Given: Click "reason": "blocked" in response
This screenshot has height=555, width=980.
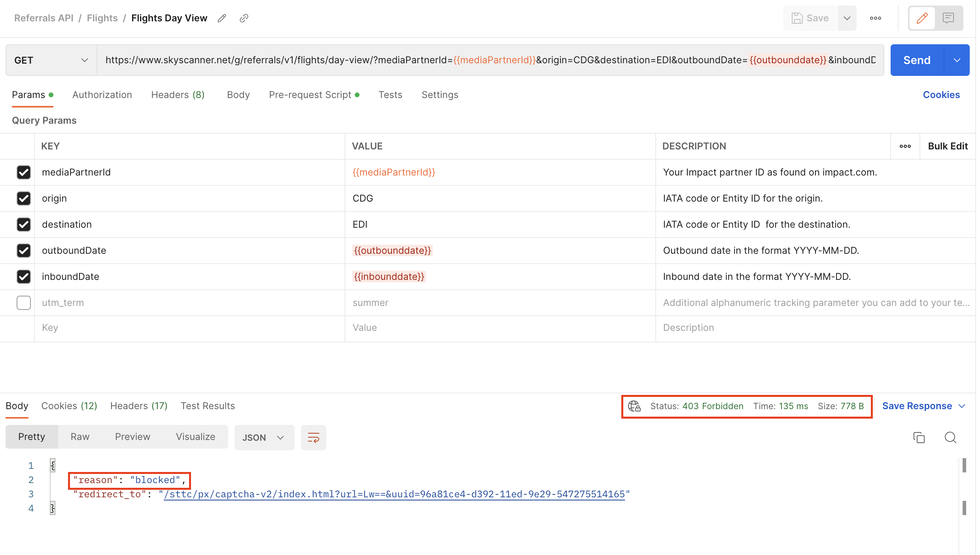Looking at the screenshot, I should pyautogui.click(x=129, y=480).
